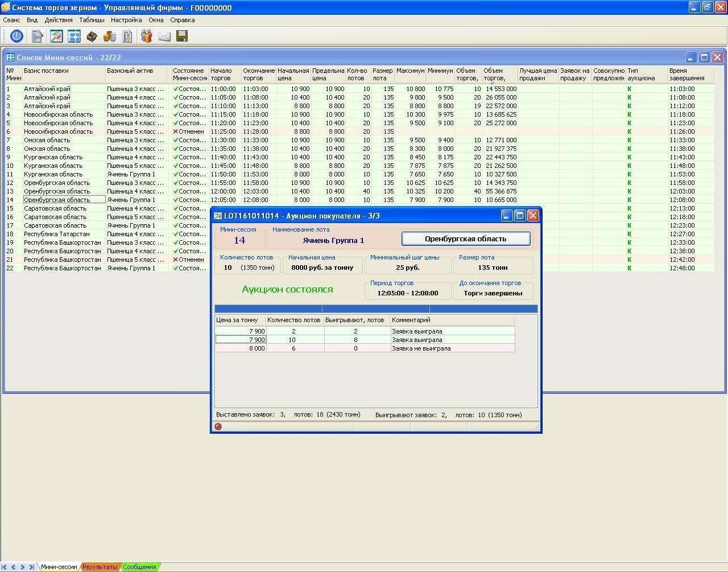Click the red X cancelled icon in row 6
Image resolution: width=728 pixels, height=572 pixels.
tap(176, 131)
